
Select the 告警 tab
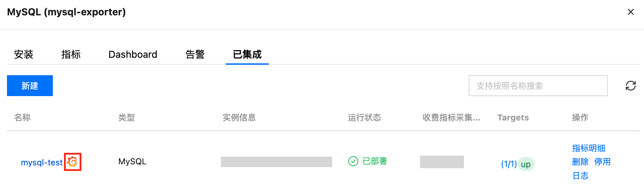pyautogui.click(x=195, y=54)
